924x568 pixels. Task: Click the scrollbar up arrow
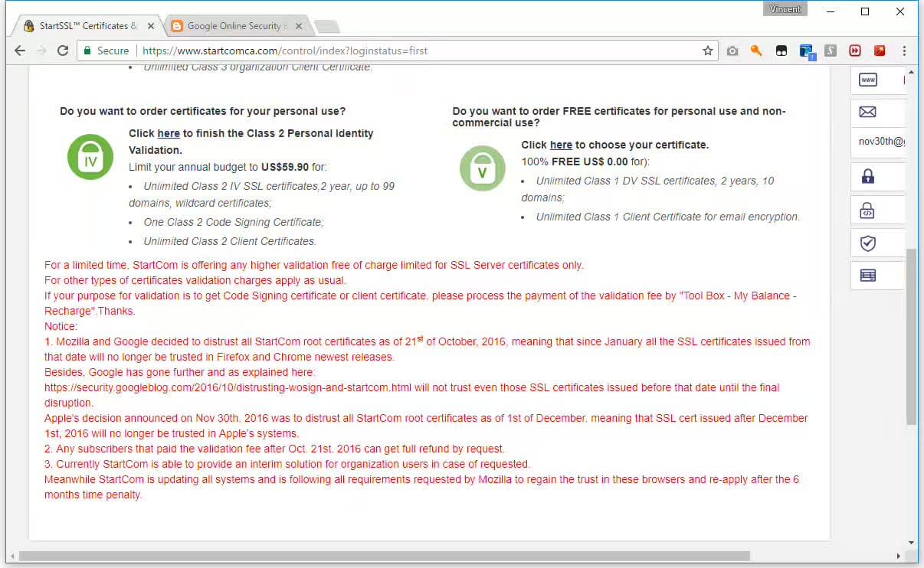[911, 71]
